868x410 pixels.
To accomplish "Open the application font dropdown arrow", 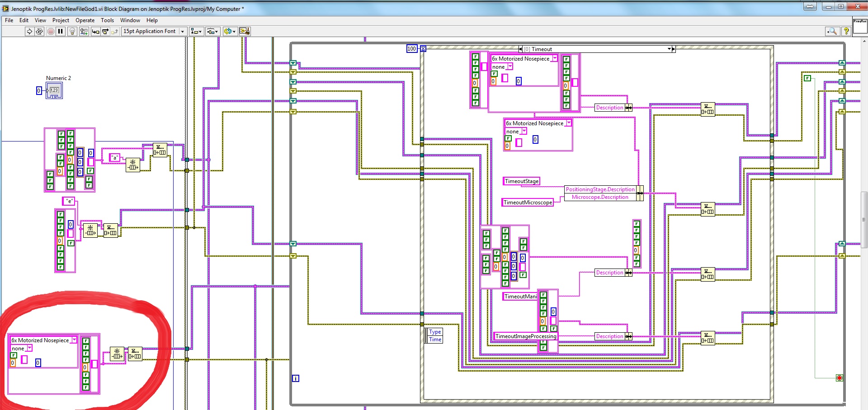I will 183,31.
